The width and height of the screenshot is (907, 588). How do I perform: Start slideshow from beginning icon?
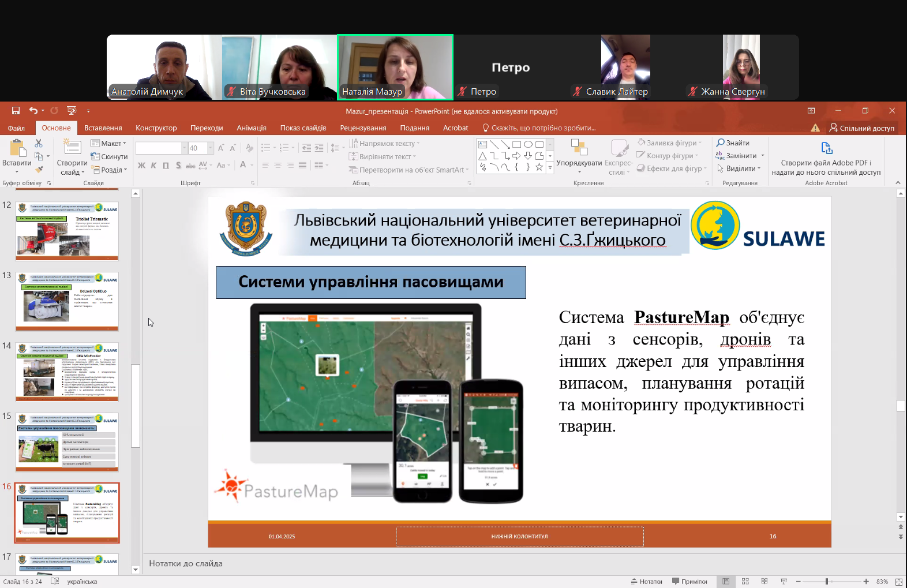click(72, 111)
